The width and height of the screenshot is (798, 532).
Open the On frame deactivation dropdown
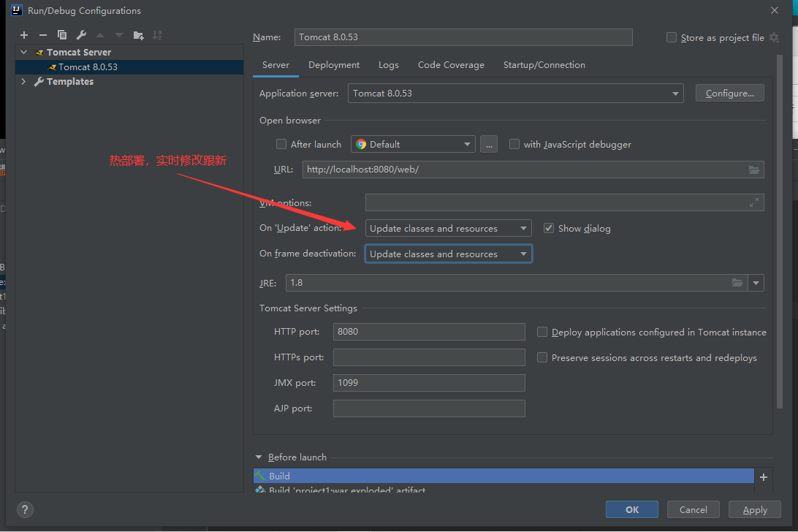point(449,254)
